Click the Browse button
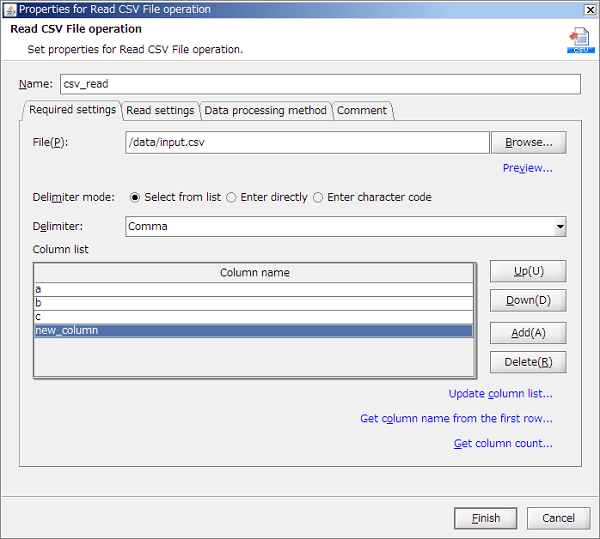 tap(528, 143)
